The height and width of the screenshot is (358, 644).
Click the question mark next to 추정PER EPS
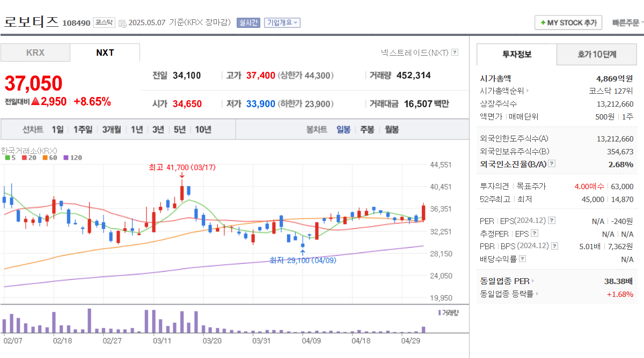click(x=535, y=234)
